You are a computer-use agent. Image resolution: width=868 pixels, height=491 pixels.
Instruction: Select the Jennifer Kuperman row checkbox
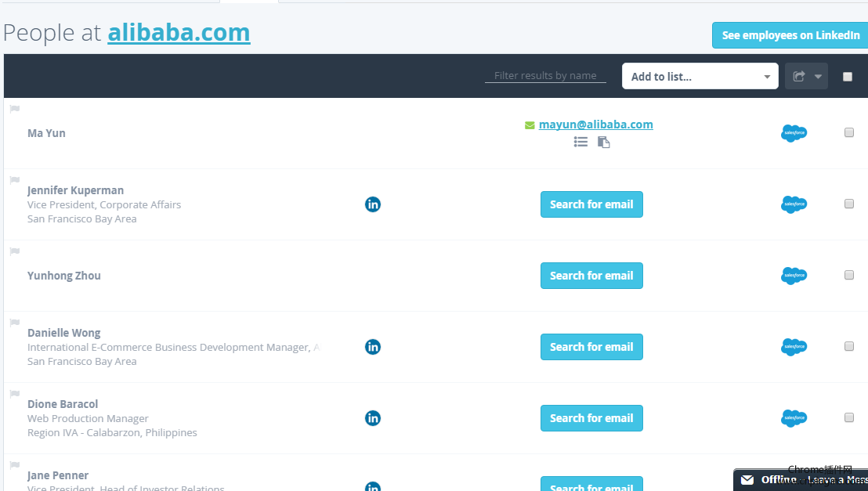coord(849,204)
